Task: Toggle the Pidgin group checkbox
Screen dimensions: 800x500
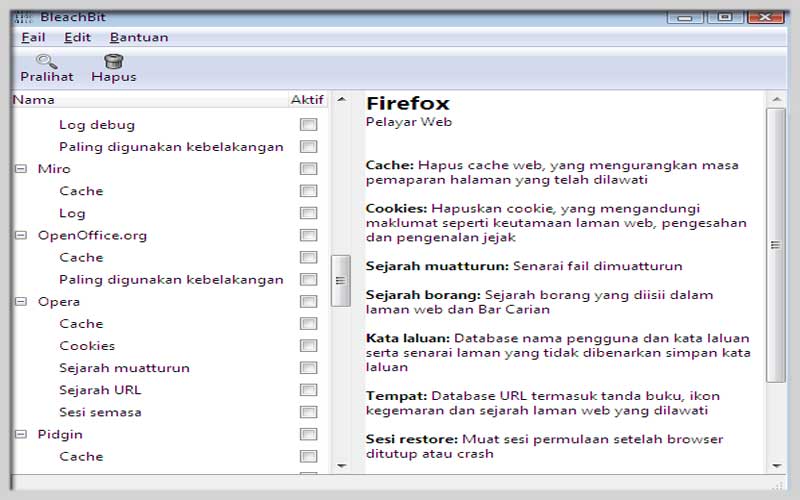Action: pyautogui.click(x=308, y=434)
